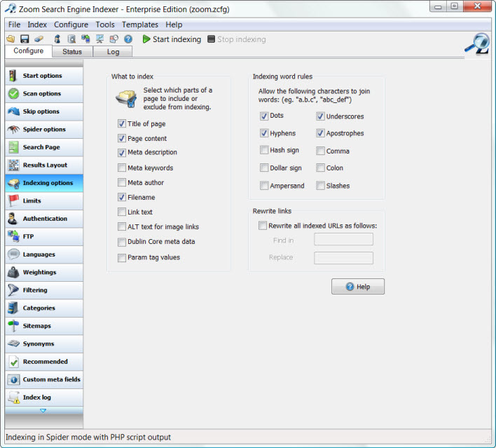Open Limits section
This screenshot has width=496, height=448.
[44, 201]
